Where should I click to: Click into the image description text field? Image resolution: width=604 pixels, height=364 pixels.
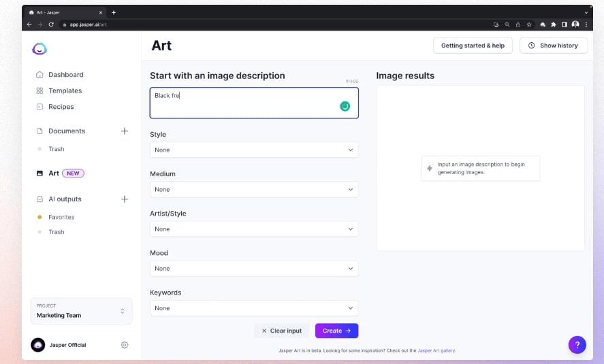click(x=245, y=103)
